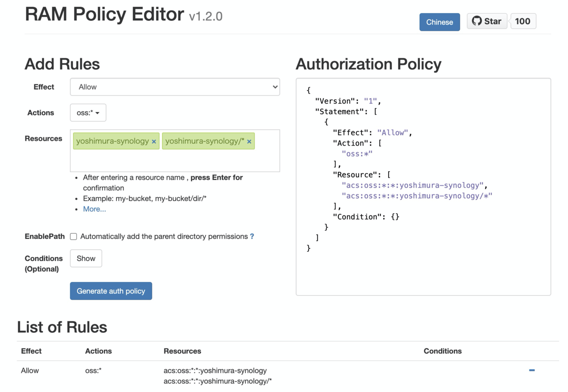Open the GitHub star count 100

click(x=523, y=21)
